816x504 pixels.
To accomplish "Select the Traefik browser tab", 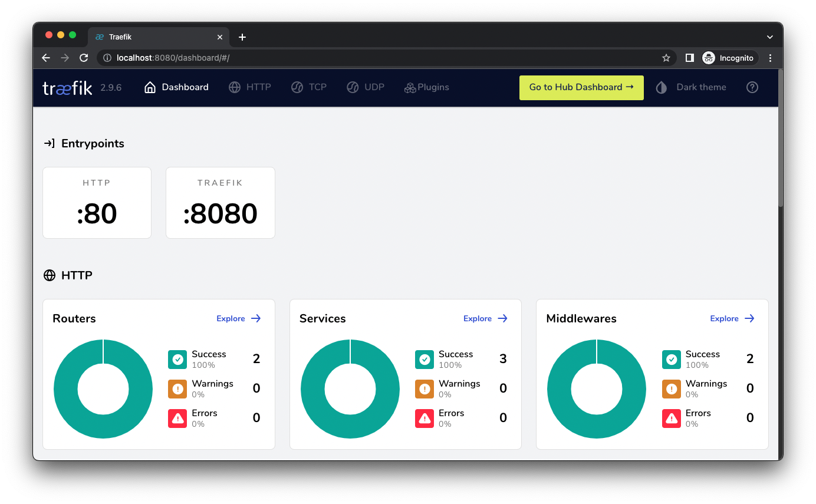I will tap(158, 37).
